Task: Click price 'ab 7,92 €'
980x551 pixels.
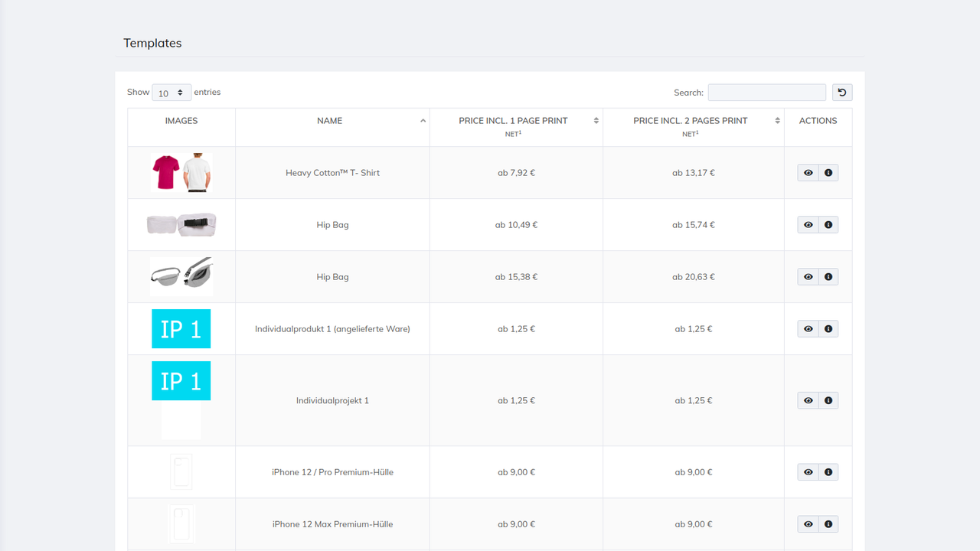Action: [516, 173]
